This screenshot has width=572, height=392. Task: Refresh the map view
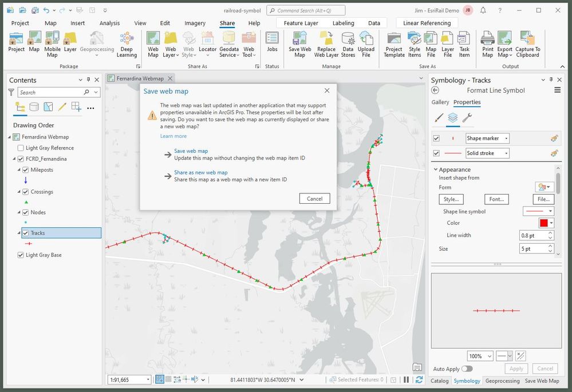[x=419, y=379]
